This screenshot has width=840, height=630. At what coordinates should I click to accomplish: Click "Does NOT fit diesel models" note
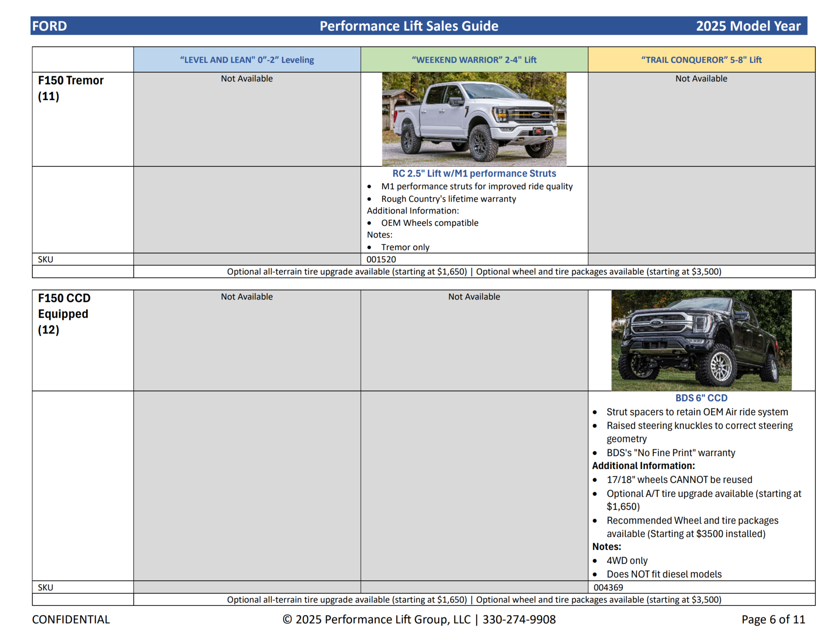point(664,574)
